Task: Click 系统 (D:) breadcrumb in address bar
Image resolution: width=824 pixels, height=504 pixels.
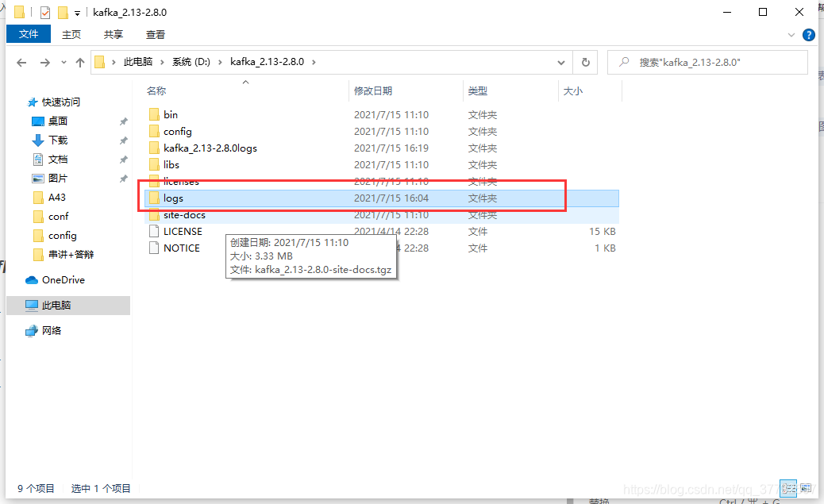Action: 191,62
